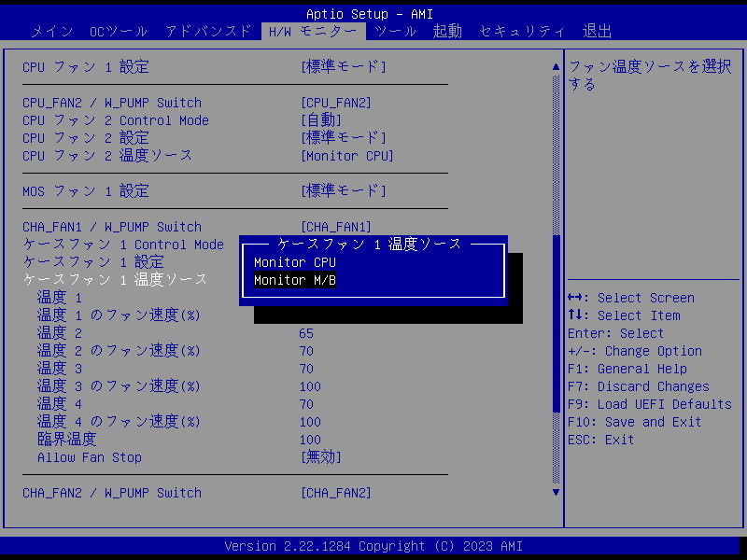Click the Enter: Select hint
747x560 pixels.
(615, 333)
